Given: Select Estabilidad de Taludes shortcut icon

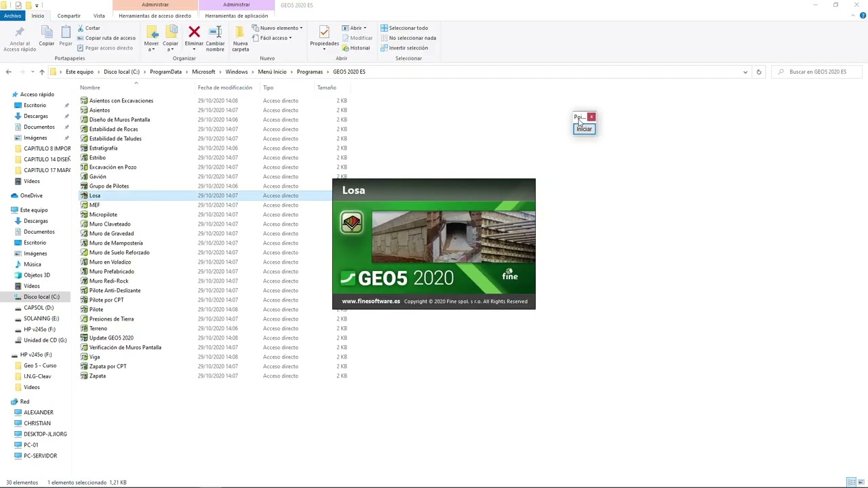Looking at the screenshot, I should (84, 138).
